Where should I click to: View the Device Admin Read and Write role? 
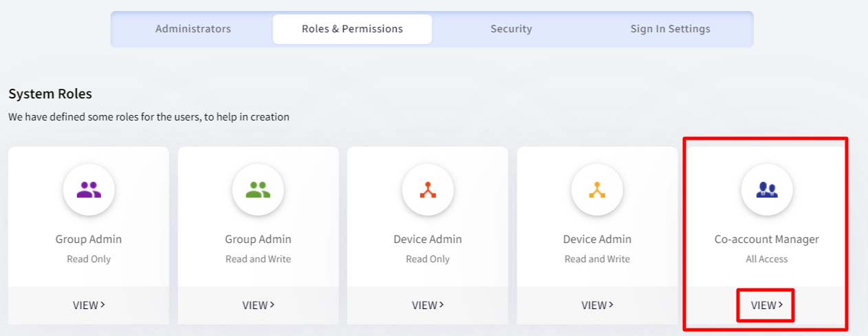coord(597,305)
